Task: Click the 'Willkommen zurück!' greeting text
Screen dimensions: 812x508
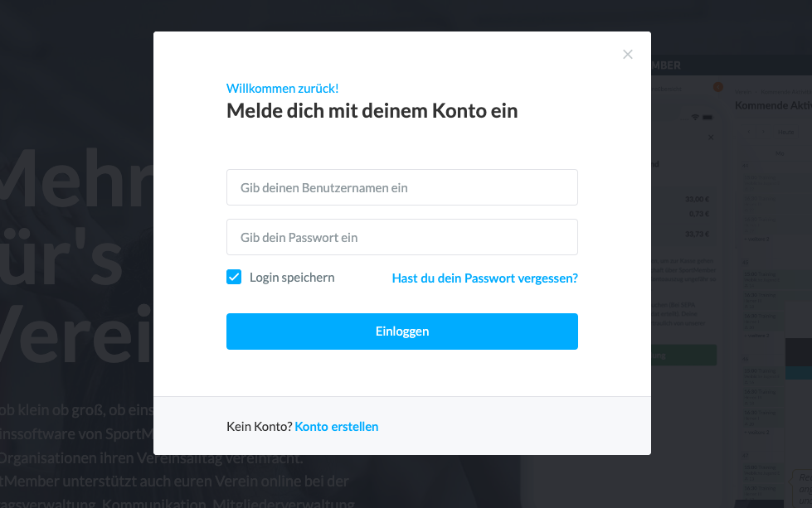Action: [x=282, y=89]
